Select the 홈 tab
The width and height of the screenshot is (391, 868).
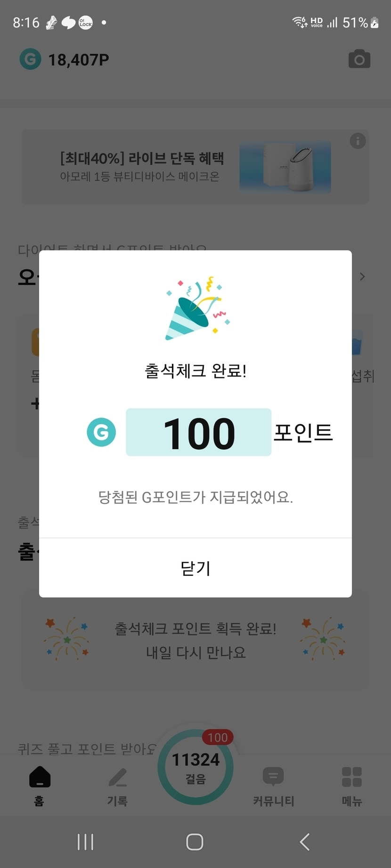click(x=40, y=786)
